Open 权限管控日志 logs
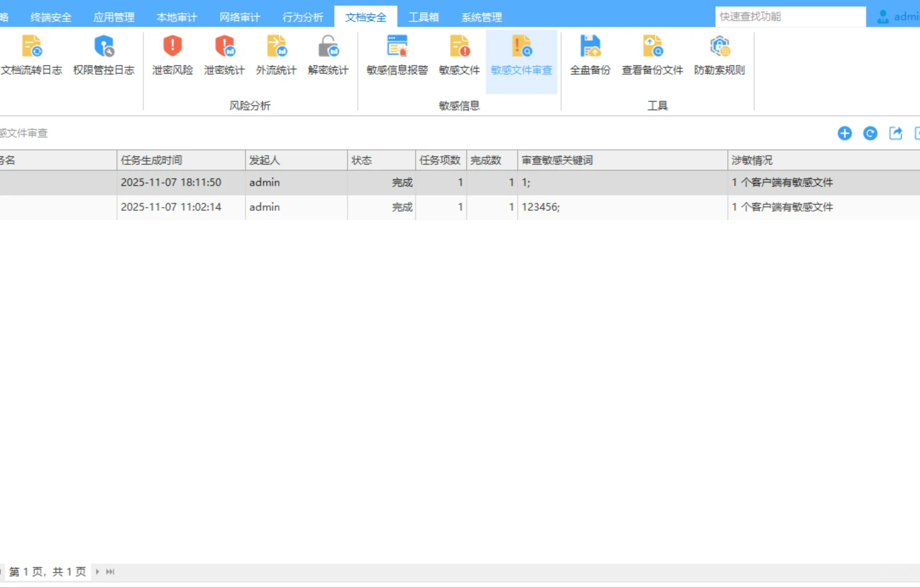Image resolution: width=920 pixels, height=588 pixels. pyautogui.click(x=104, y=54)
